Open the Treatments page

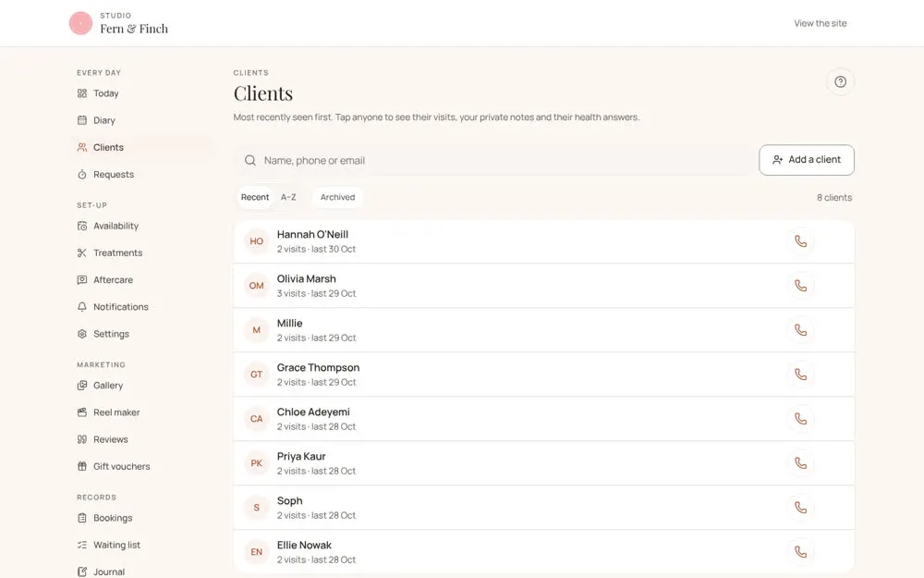(141, 253)
